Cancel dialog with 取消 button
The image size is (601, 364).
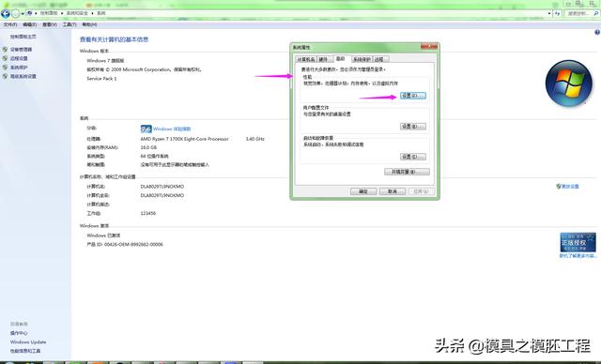393,191
